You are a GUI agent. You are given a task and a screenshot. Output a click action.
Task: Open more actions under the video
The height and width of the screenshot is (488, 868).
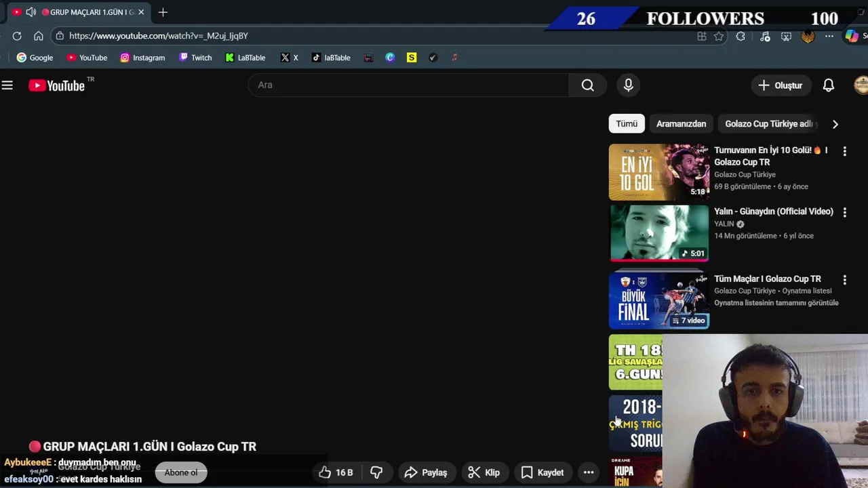[x=589, y=472]
